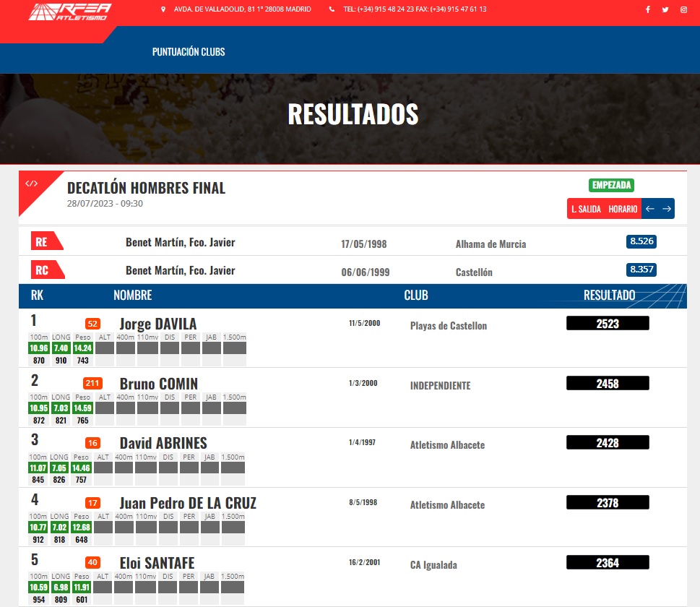This screenshot has height=607, width=700.
Task: Click the Playas de Castellon club name
Action: [448, 326]
